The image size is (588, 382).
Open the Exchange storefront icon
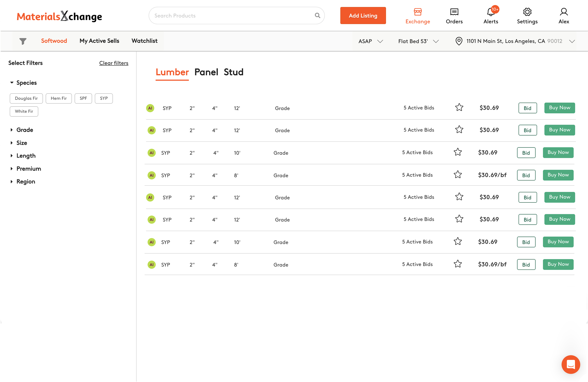[418, 12]
